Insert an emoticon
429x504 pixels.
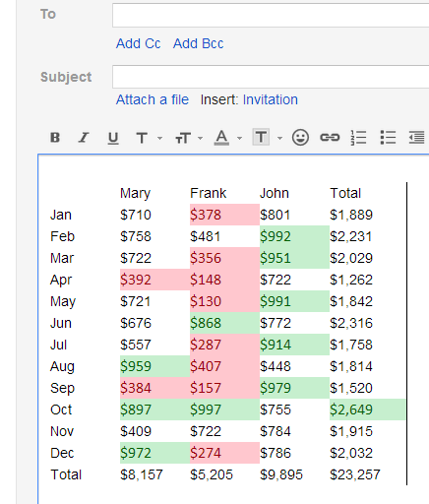(x=300, y=137)
